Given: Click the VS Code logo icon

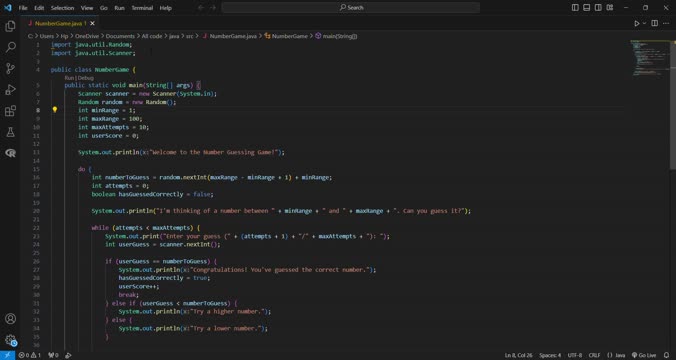Looking at the screenshot, I should (x=7, y=8).
